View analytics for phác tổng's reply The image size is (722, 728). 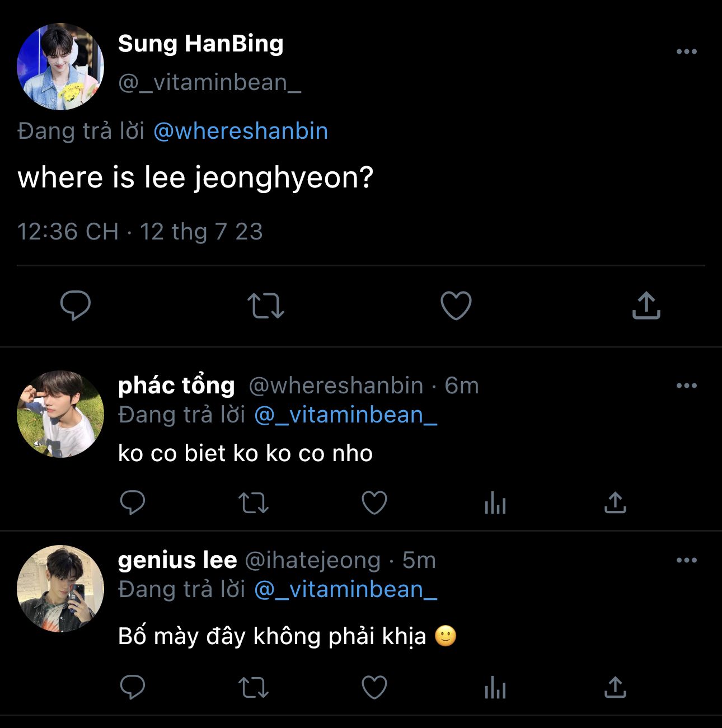495,502
